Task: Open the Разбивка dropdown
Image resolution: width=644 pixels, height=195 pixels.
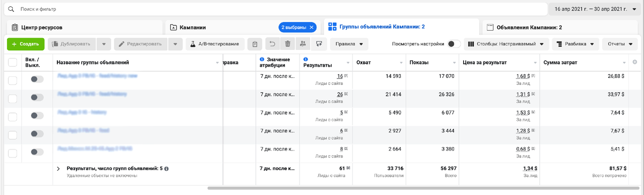Action: pos(576,44)
